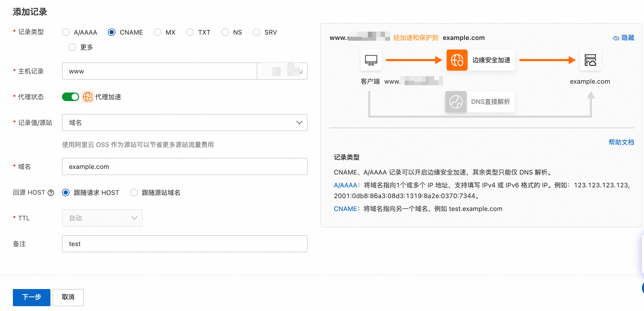Choose 跟随源站域名 origin host option
This screenshot has height=311, width=644.
pyautogui.click(x=134, y=193)
